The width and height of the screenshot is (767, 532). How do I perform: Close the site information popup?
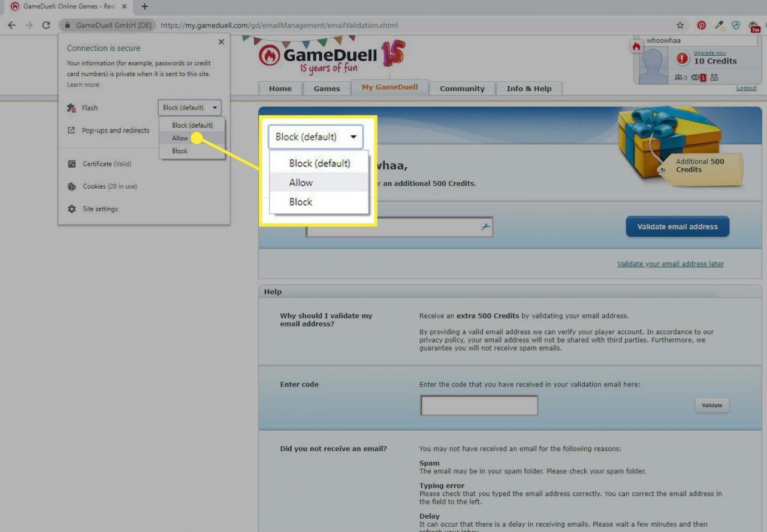221,42
